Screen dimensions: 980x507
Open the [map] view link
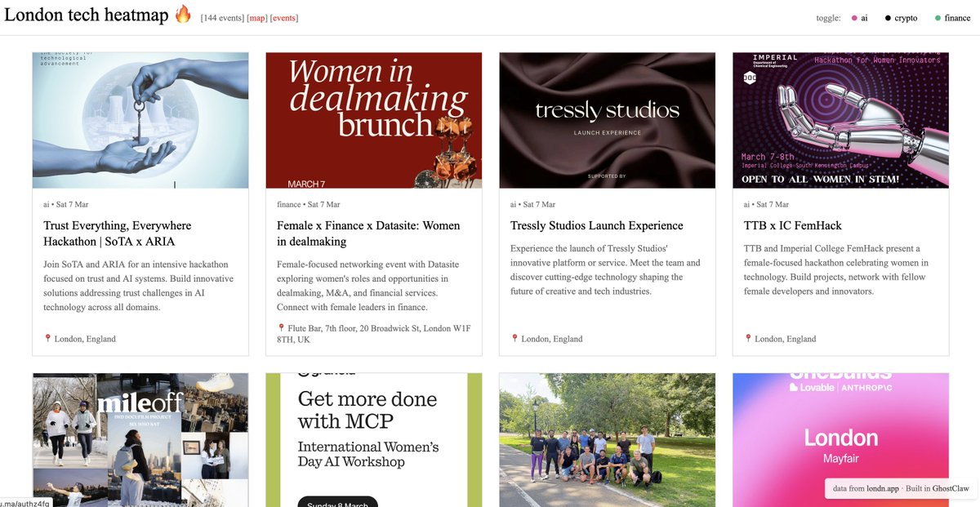(256, 18)
